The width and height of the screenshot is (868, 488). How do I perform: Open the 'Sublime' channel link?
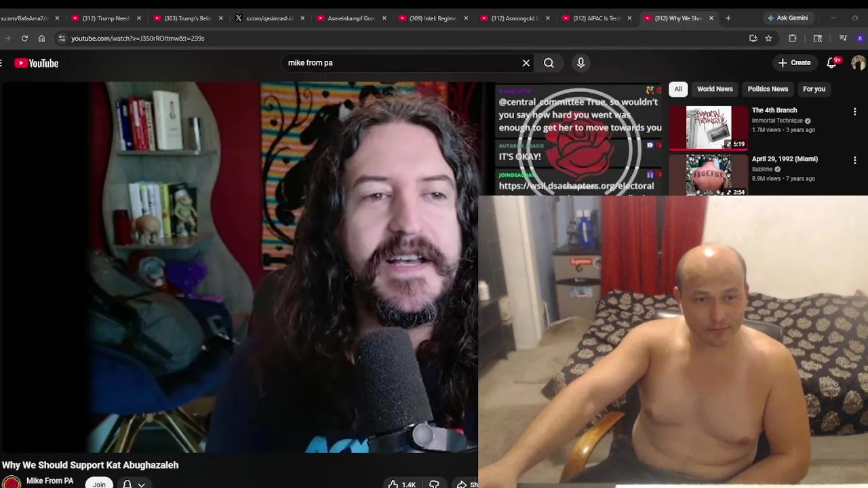click(762, 169)
